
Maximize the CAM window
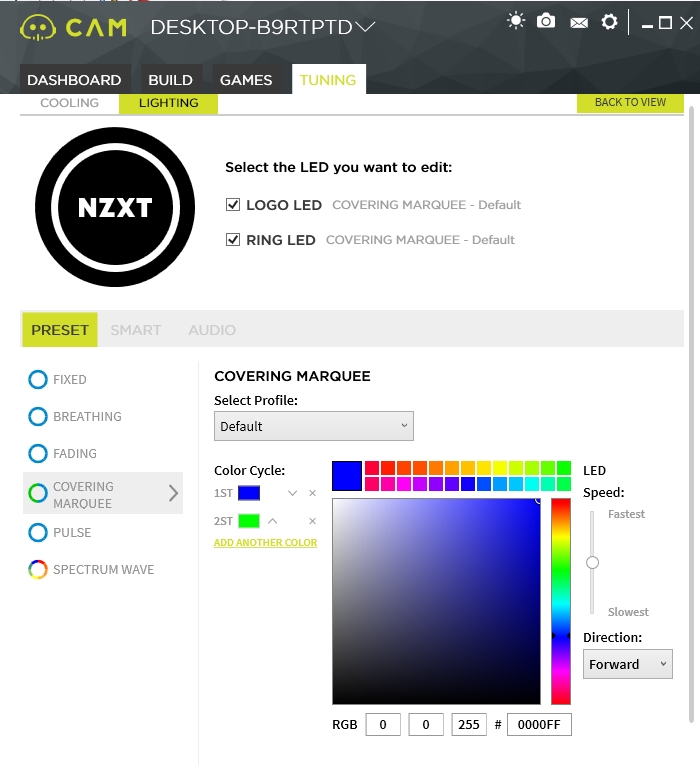[665, 22]
